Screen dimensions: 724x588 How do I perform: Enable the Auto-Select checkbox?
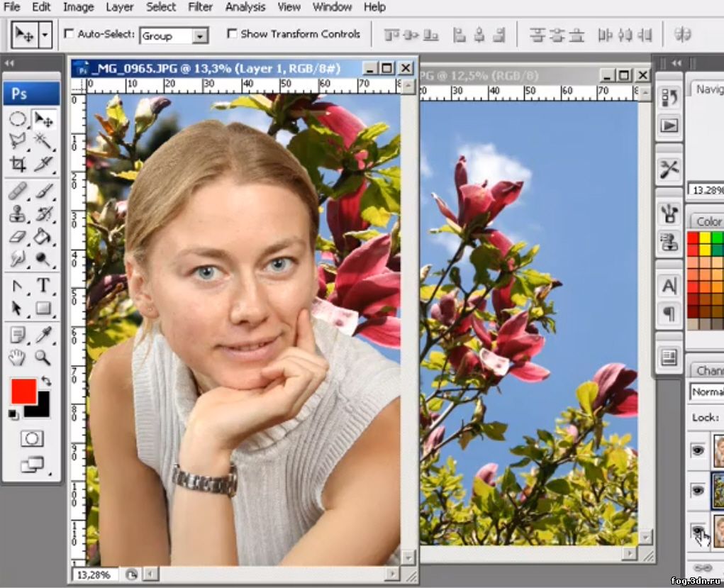(x=69, y=34)
